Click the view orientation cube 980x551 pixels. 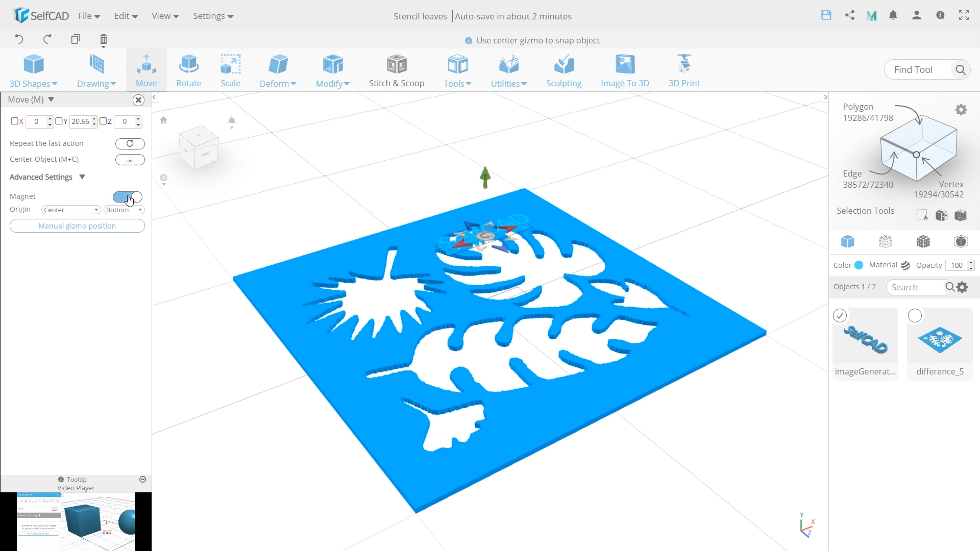click(x=199, y=147)
